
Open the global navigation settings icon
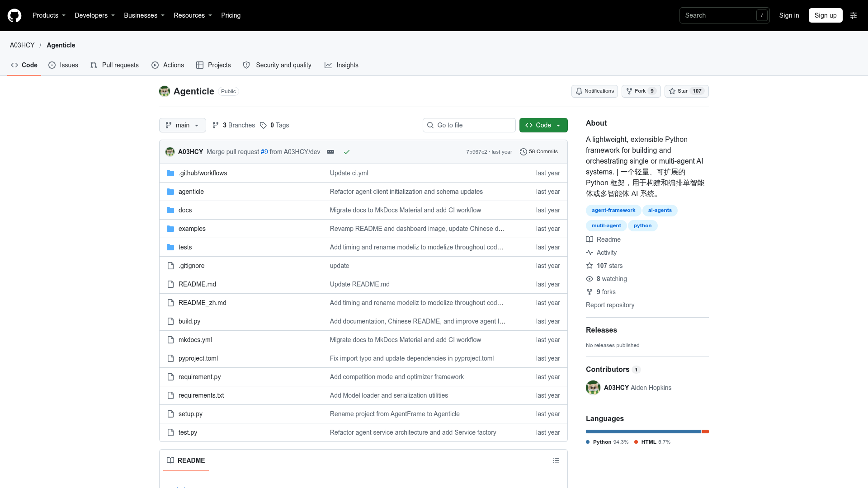pos(854,15)
